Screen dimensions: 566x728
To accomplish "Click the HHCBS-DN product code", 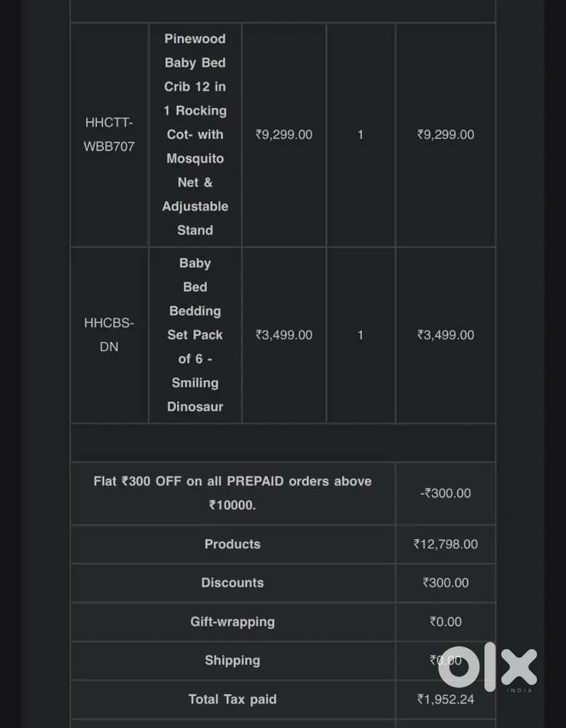I will [x=109, y=334].
